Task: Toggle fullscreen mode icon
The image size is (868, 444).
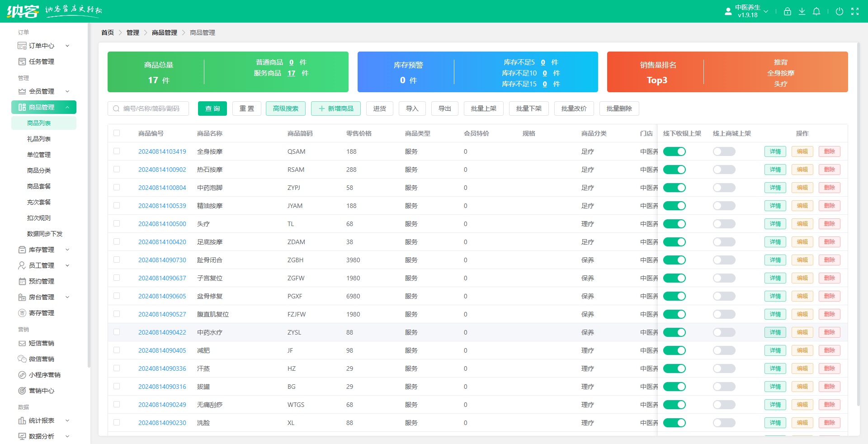Action: 854,11
